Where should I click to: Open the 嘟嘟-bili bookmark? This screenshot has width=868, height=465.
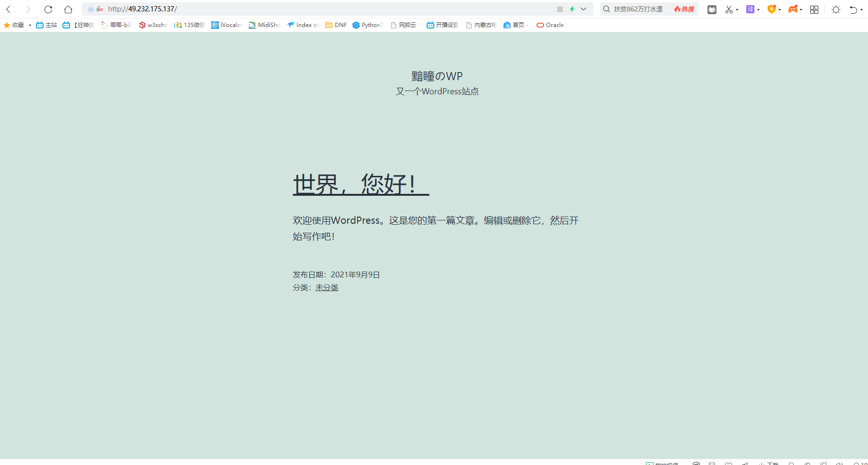(116, 25)
